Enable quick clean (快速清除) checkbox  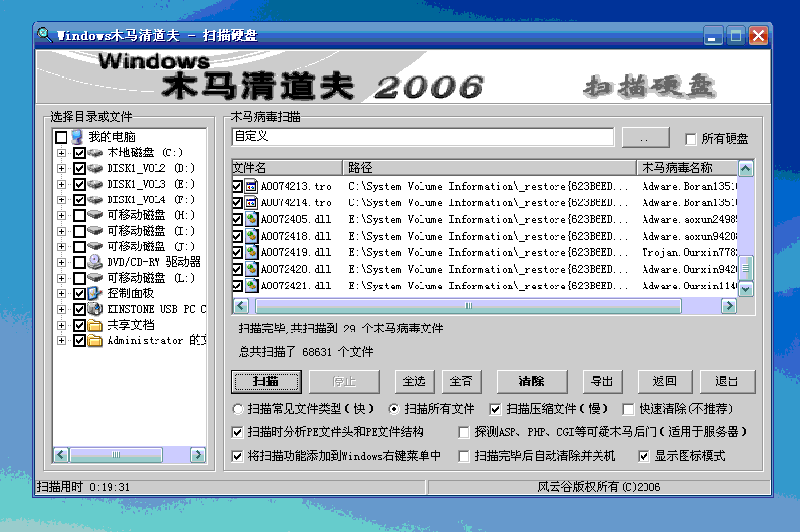pos(628,409)
